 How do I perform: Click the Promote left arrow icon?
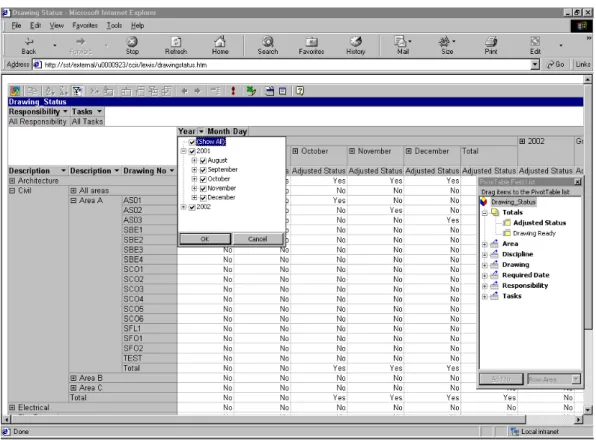click(x=184, y=91)
